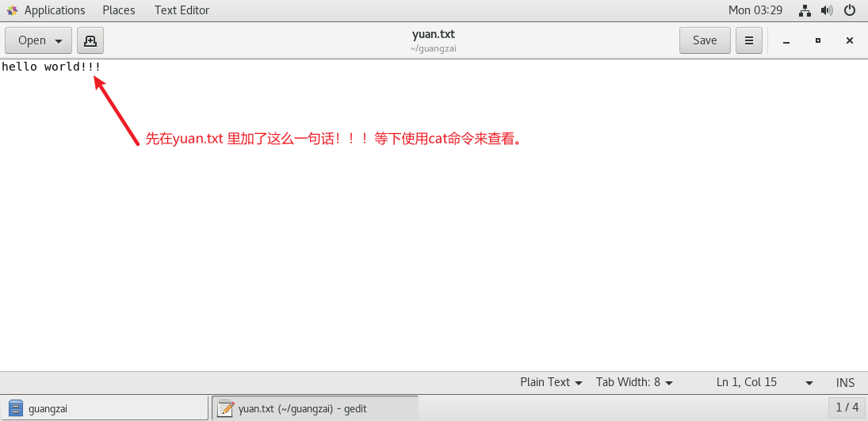Save the yuan.txt document

coord(705,40)
